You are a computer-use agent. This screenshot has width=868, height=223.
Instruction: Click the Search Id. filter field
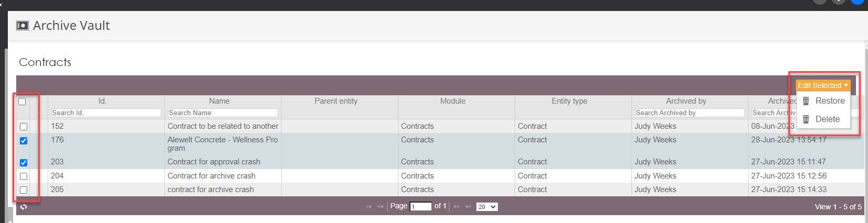point(106,113)
